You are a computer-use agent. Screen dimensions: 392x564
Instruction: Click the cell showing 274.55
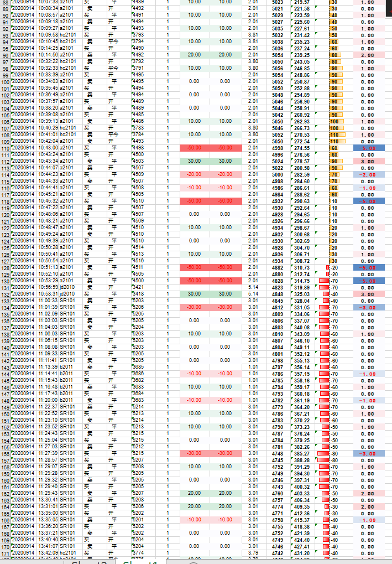point(302,148)
